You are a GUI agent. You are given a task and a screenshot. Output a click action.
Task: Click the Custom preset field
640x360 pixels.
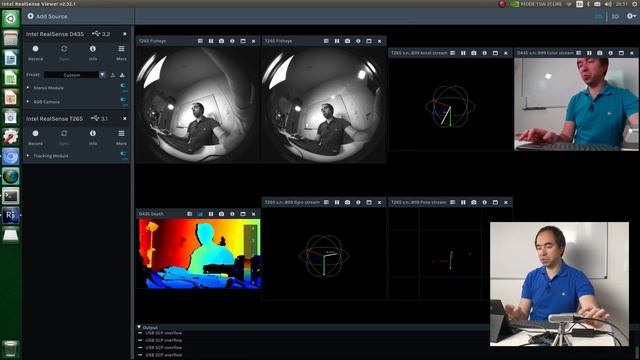coord(71,75)
